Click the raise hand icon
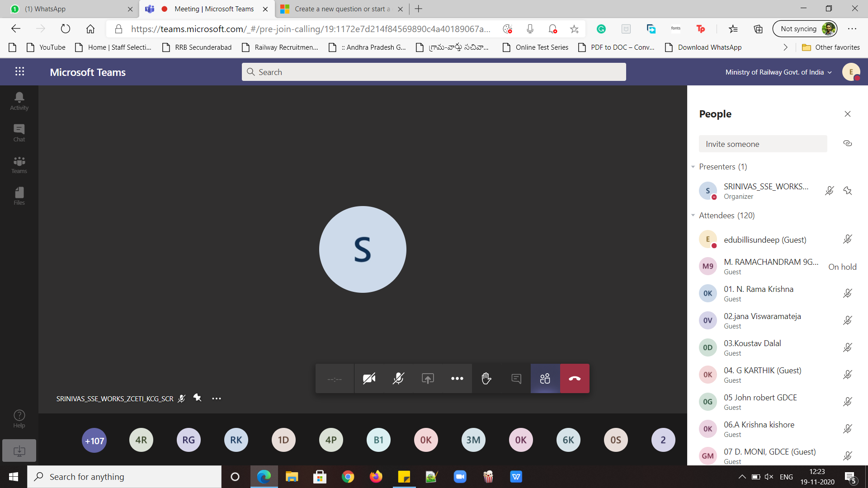The image size is (868, 488). pyautogui.click(x=486, y=379)
